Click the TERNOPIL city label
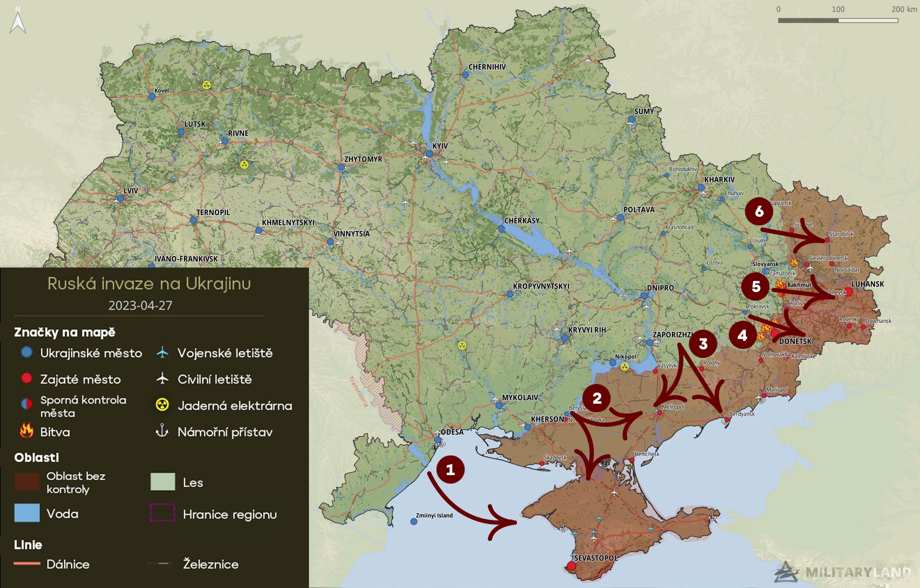 (213, 212)
